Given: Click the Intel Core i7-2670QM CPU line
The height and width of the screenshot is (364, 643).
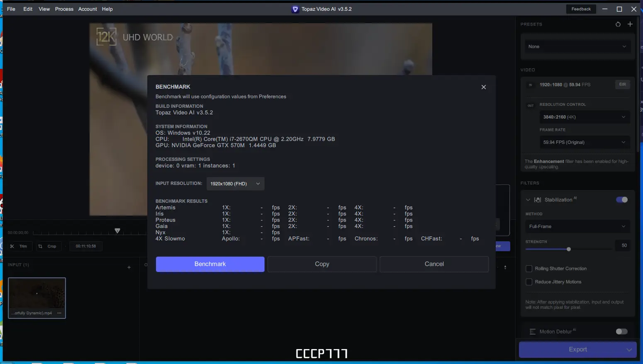Looking at the screenshot, I should pos(245,139).
